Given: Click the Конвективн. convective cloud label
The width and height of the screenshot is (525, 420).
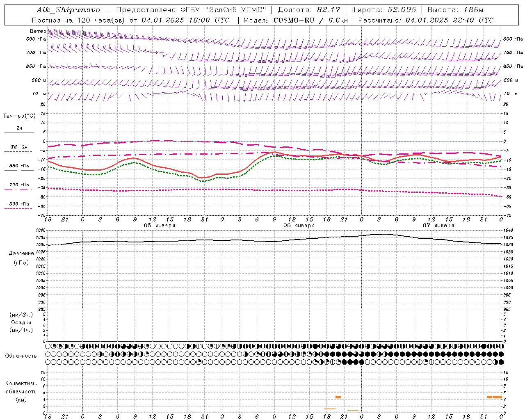Looking at the screenshot, I should point(21,383).
